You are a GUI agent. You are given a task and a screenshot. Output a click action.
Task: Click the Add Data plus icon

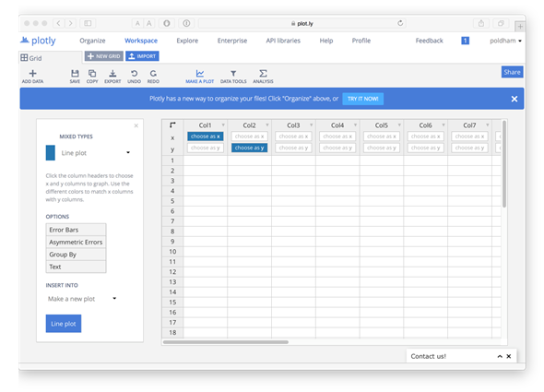(x=32, y=73)
